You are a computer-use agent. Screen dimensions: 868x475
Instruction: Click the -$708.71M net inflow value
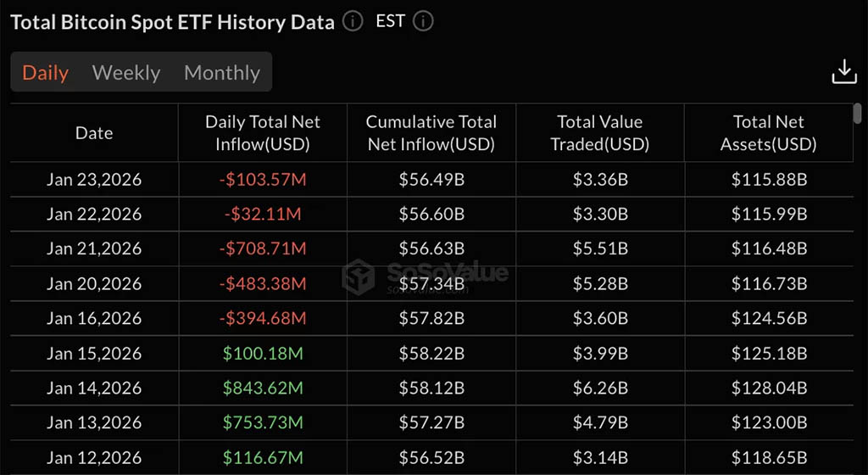click(263, 249)
